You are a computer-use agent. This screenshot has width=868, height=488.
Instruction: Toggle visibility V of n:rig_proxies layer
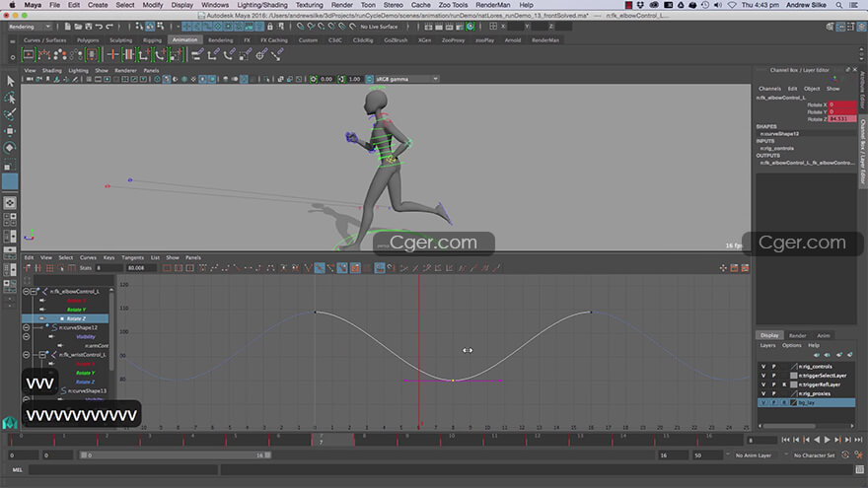tap(763, 394)
